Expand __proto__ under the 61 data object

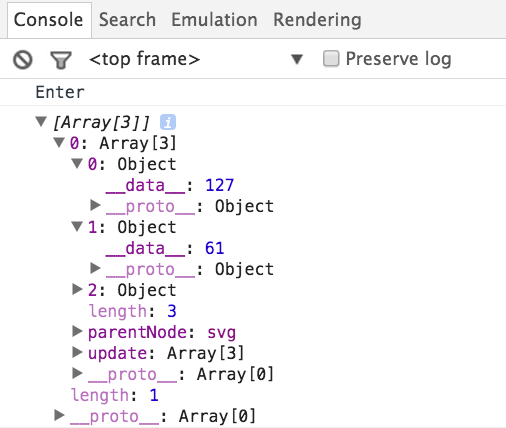95,268
